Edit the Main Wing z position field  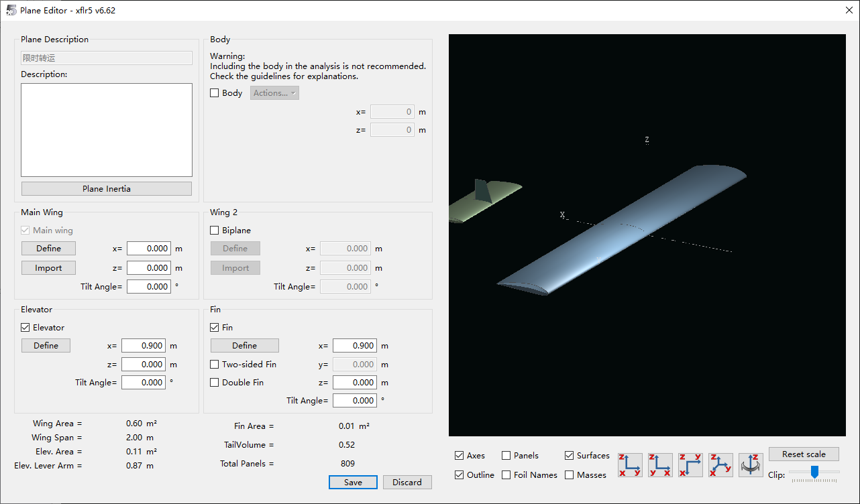click(149, 268)
